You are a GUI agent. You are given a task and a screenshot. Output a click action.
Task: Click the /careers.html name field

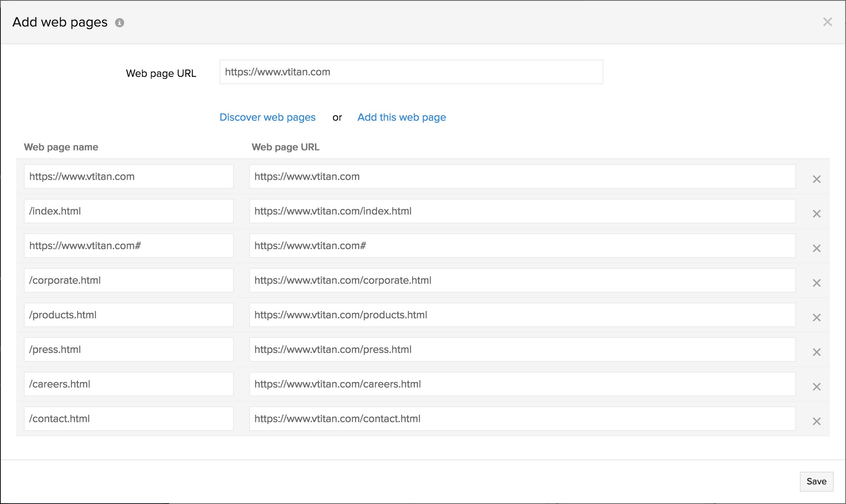[128, 384]
